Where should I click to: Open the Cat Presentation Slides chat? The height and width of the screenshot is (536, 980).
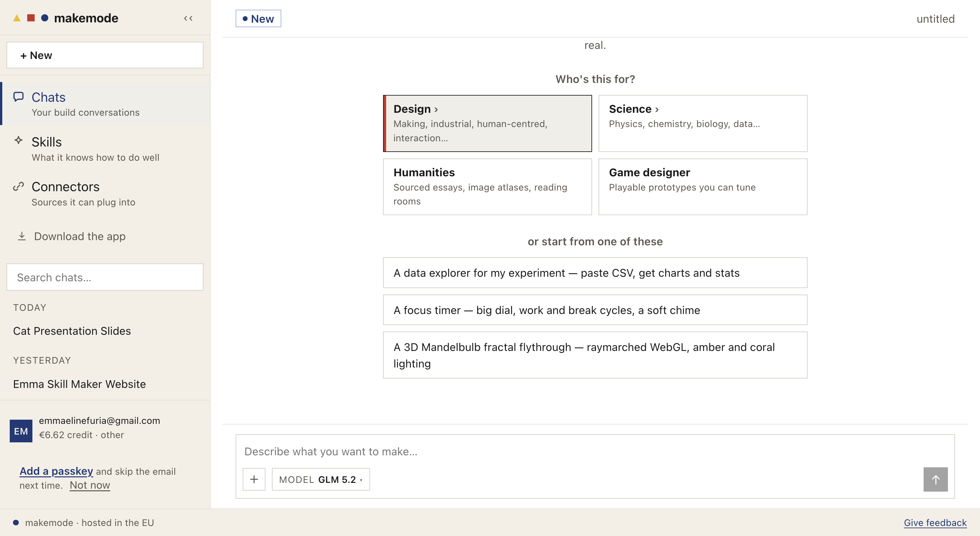72,331
